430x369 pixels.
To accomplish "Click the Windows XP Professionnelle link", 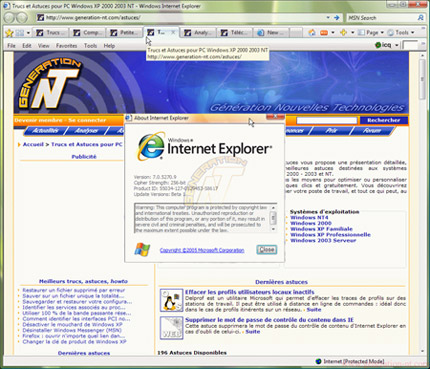I will coord(330,235).
